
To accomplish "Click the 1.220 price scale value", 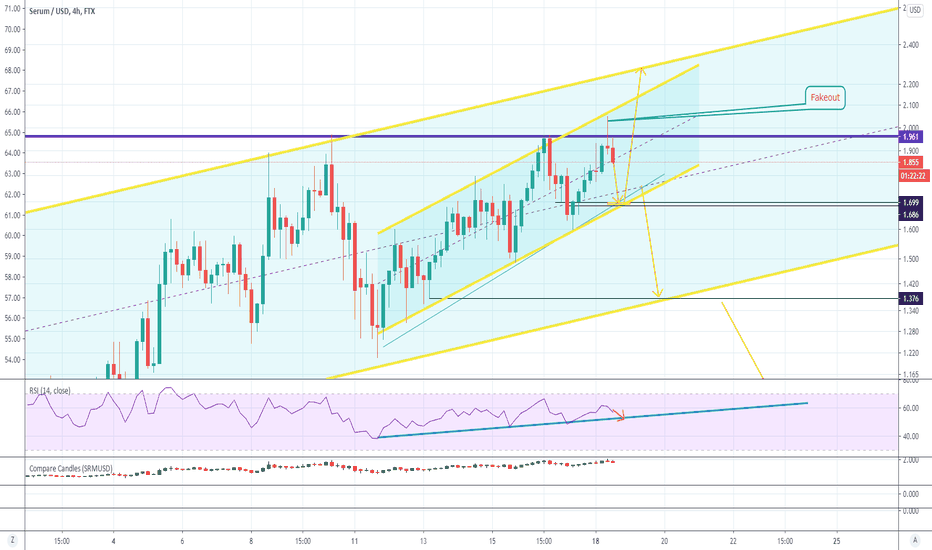I will 911,353.
